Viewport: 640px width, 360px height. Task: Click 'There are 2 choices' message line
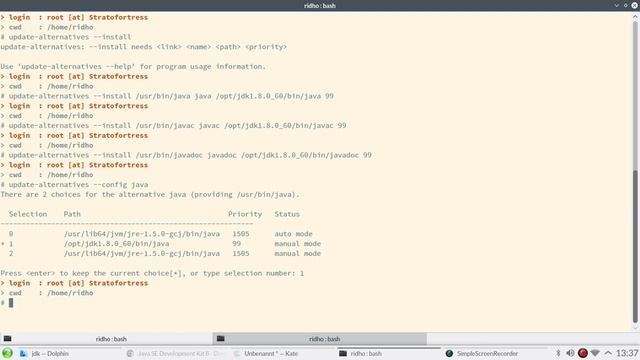[150, 194]
